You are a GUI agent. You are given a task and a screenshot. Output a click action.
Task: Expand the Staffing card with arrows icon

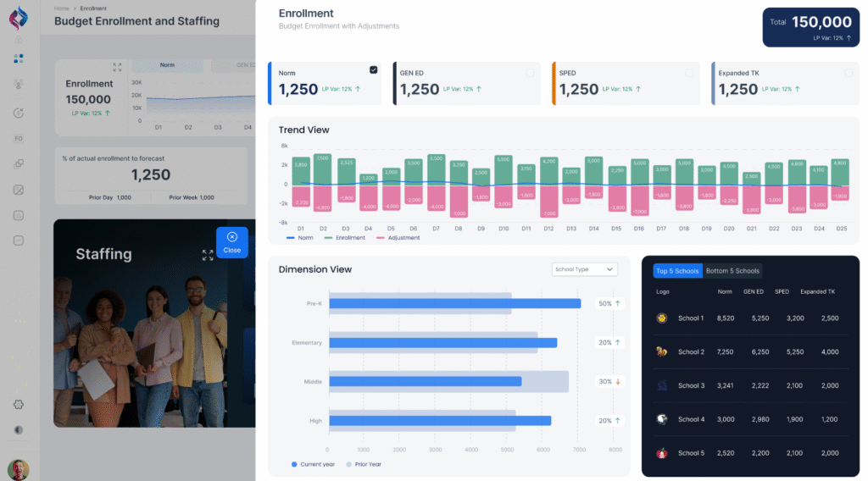[x=208, y=255]
